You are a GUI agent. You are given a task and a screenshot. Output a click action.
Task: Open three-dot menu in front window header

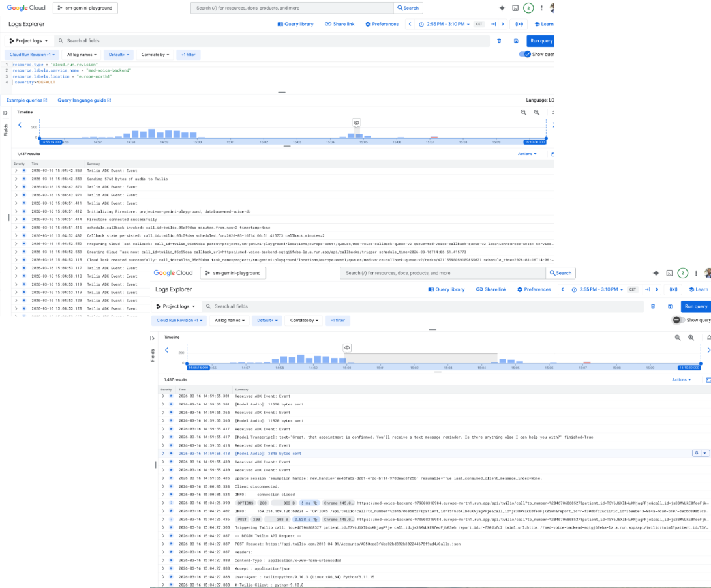(696, 273)
